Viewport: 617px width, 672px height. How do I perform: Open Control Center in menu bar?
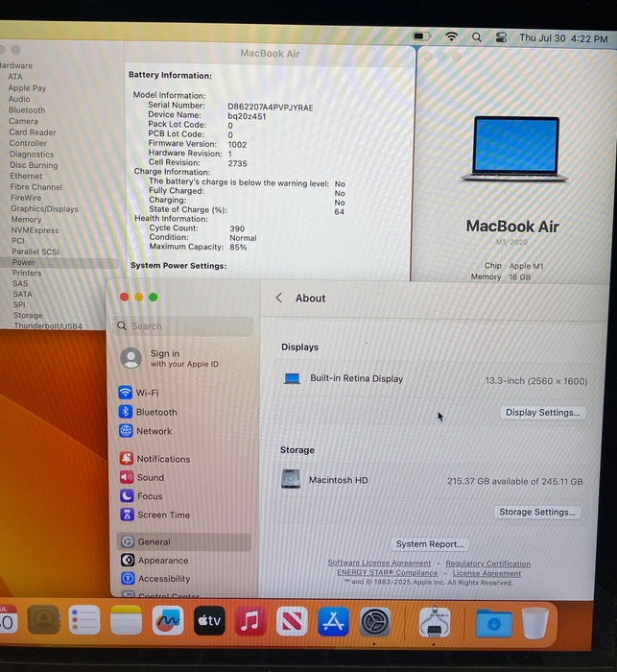501,37
